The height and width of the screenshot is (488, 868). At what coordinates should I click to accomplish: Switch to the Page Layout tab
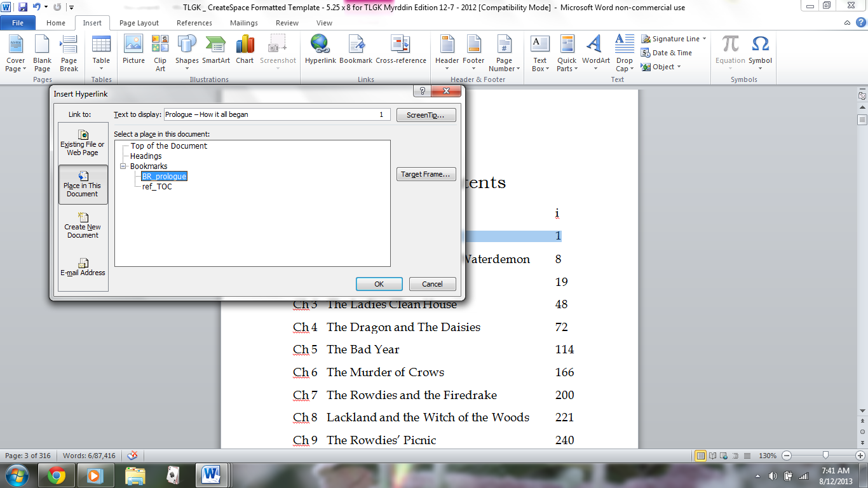pyautogui.click(x=139, y=23)
